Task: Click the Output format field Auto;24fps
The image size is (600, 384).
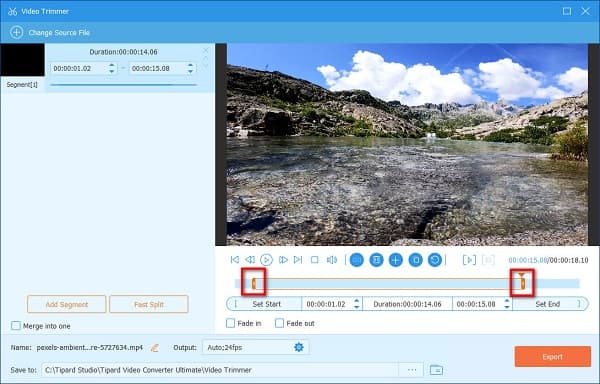Action: pyautogui.click(x=256, y=347)
